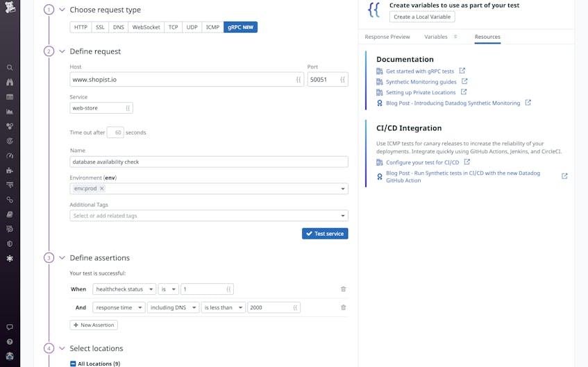This screenshot has width=588, height=367.
Task: Open the 'is less than' dropdown
Action: pos(224,307)
